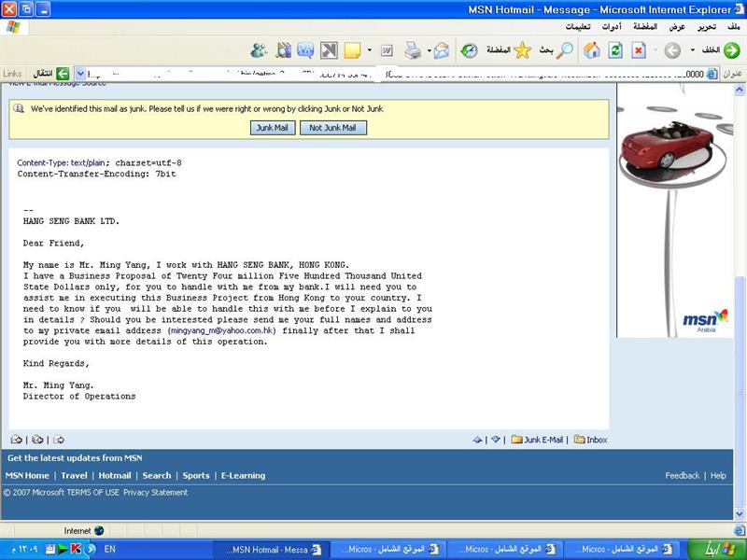Click the grey forward arrow button
The image size is (747, 560).
pos(672,50)
